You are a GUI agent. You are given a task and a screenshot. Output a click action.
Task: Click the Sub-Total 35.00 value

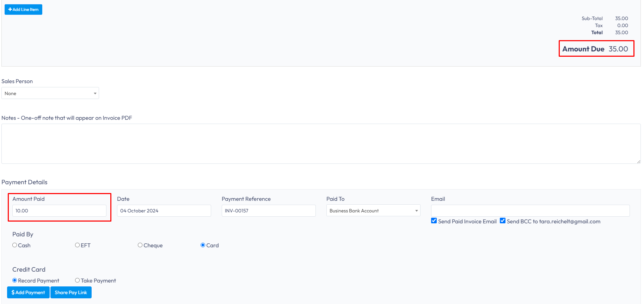pos(621,18)
